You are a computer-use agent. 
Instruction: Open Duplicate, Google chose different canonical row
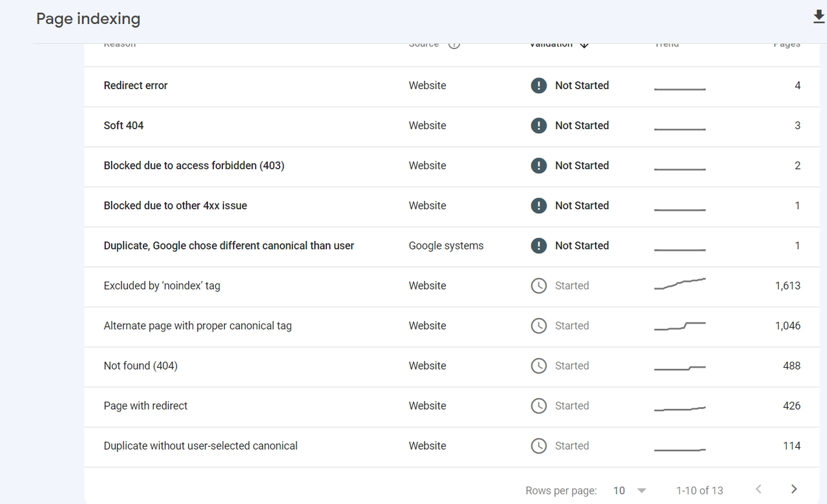[x=229, y=246]
